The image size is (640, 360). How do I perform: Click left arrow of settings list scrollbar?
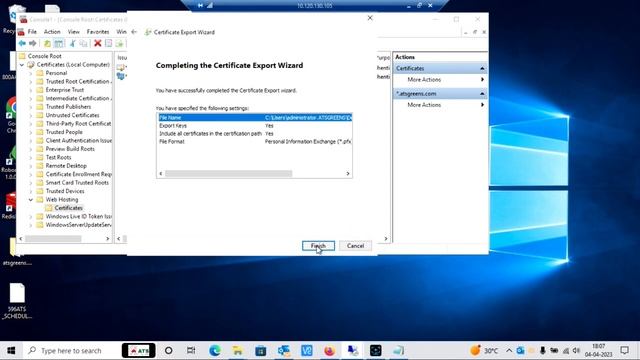click(x=161, y=173)
